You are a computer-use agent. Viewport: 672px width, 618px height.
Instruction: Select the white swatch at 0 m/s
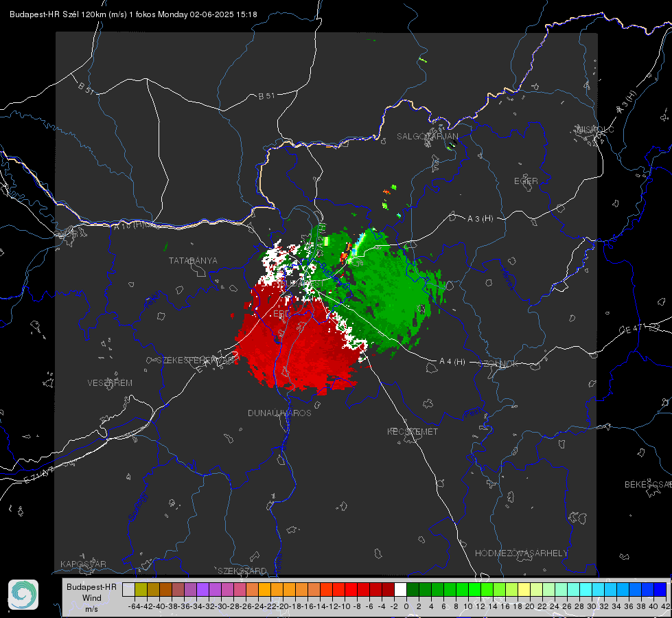[400, 590]
